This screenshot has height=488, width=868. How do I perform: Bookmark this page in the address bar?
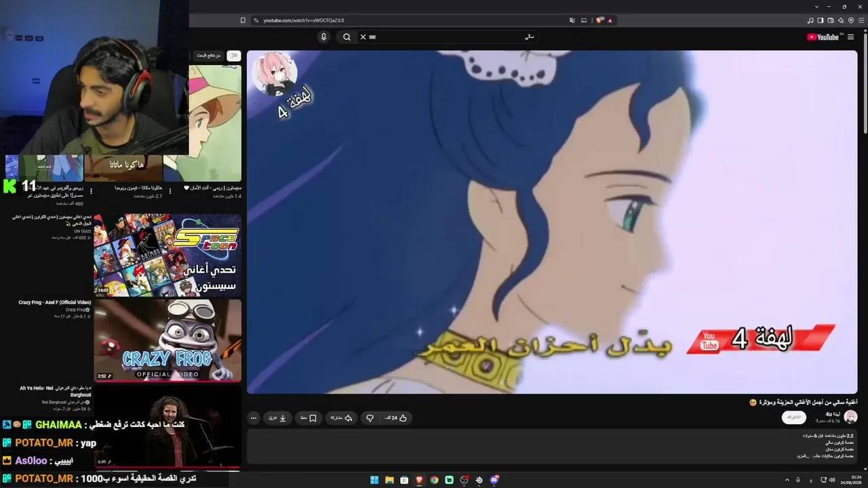click(243, 20)
